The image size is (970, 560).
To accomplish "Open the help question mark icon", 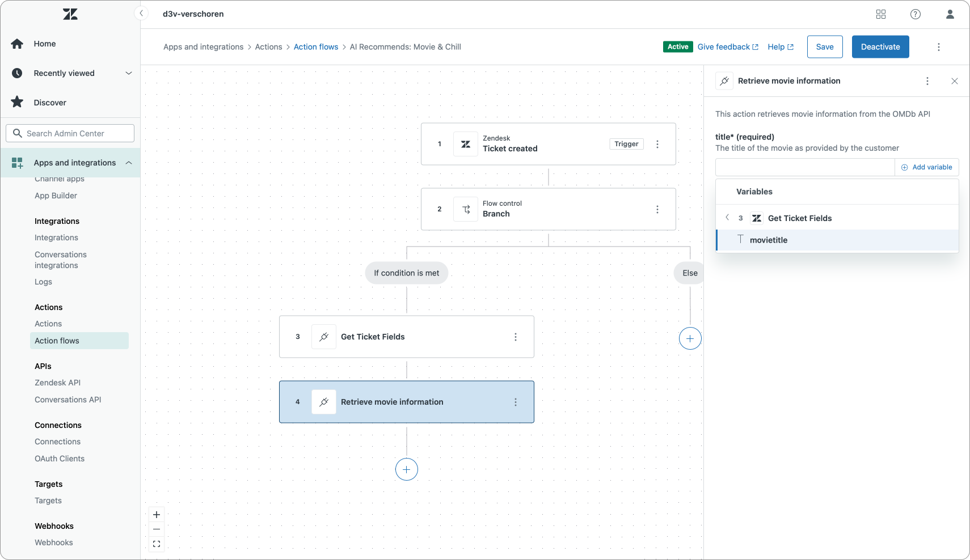I will (916, 14).
